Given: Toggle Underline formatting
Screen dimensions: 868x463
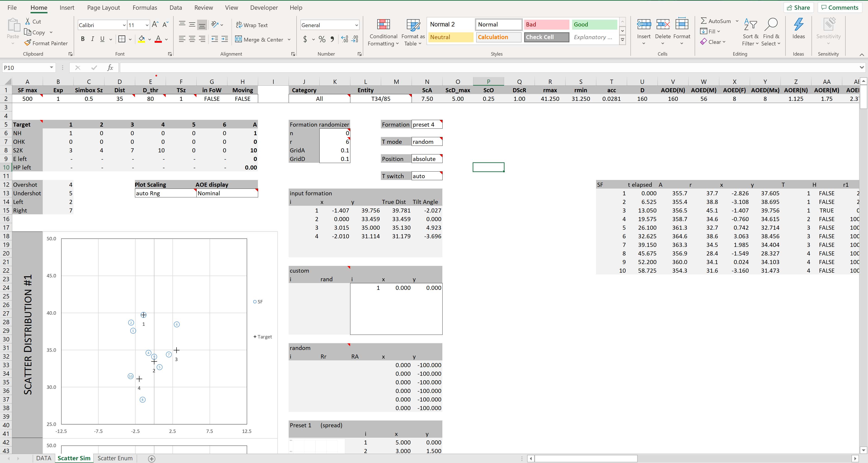Looking at the screenshot, I should click(x=102, y=39).
